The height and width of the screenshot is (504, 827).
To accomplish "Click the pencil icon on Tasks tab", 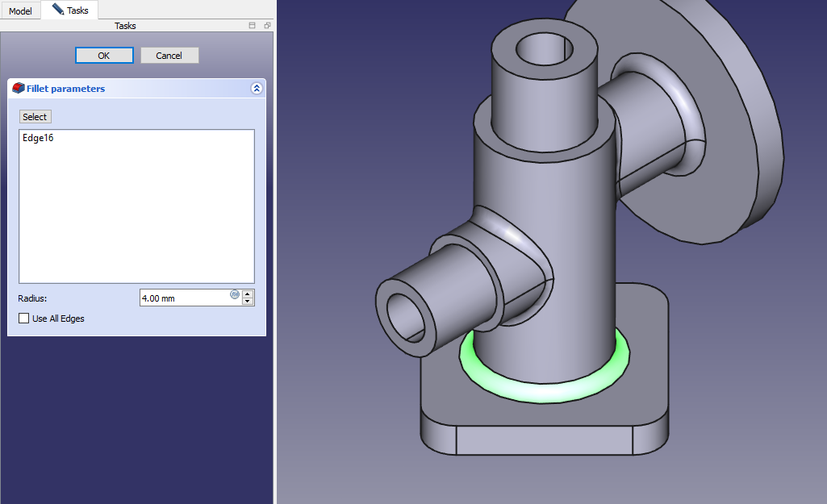I will 58,10.
